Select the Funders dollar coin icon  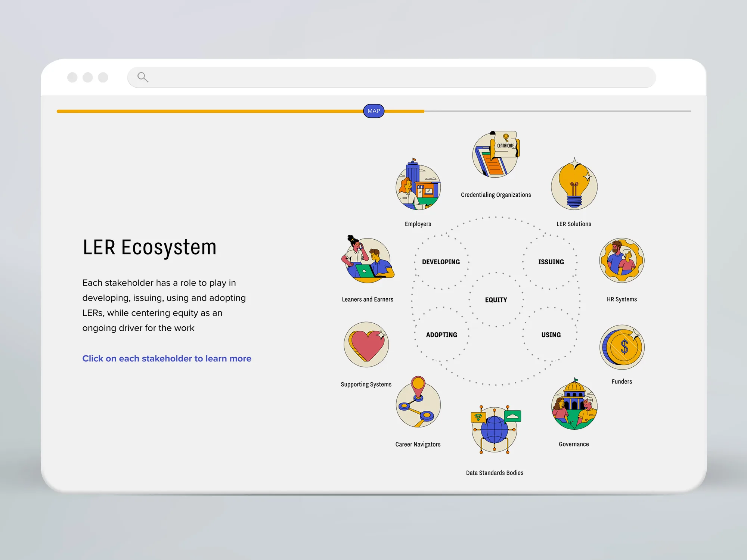click(x=622, y=347)
